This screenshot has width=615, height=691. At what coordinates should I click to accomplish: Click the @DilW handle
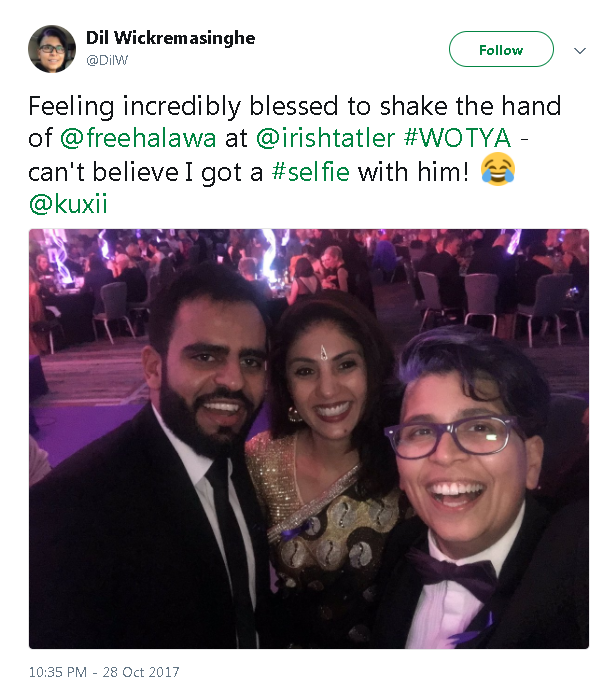coord(106,60)
